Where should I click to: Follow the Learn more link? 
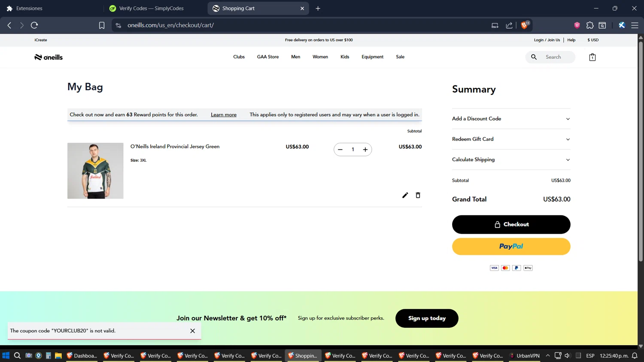pos(224,115)
